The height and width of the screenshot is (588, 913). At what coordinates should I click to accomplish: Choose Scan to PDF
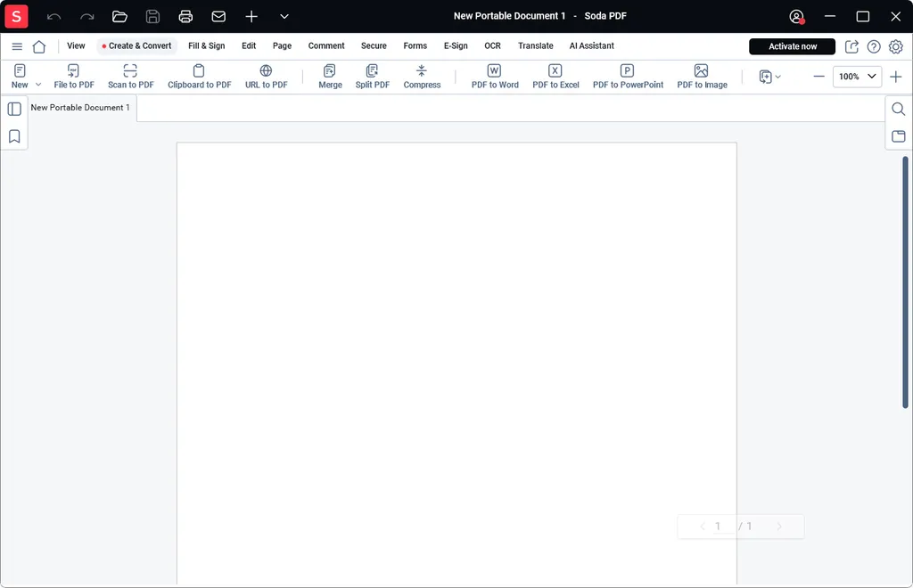[x=131, y=77]
